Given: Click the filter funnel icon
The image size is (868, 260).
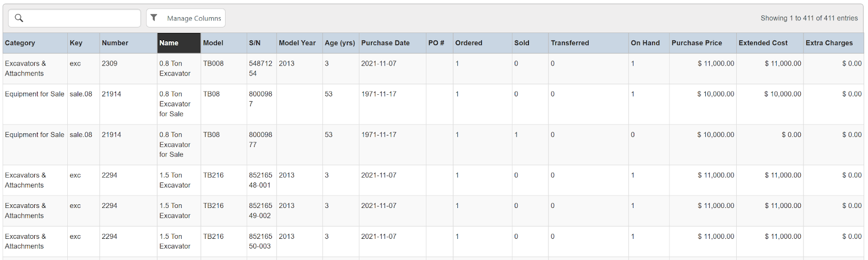Looking at the screenshot, I should click(x=154, y=18).
